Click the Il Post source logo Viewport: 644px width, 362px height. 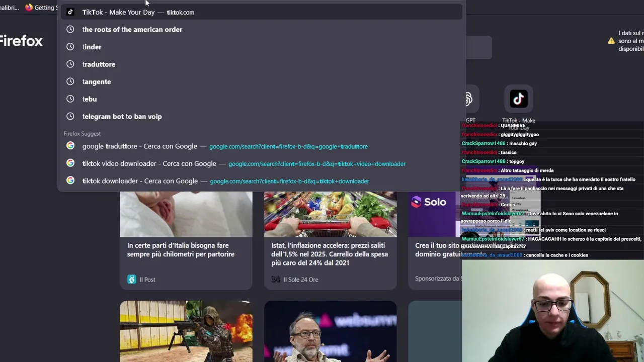point(132,280)
